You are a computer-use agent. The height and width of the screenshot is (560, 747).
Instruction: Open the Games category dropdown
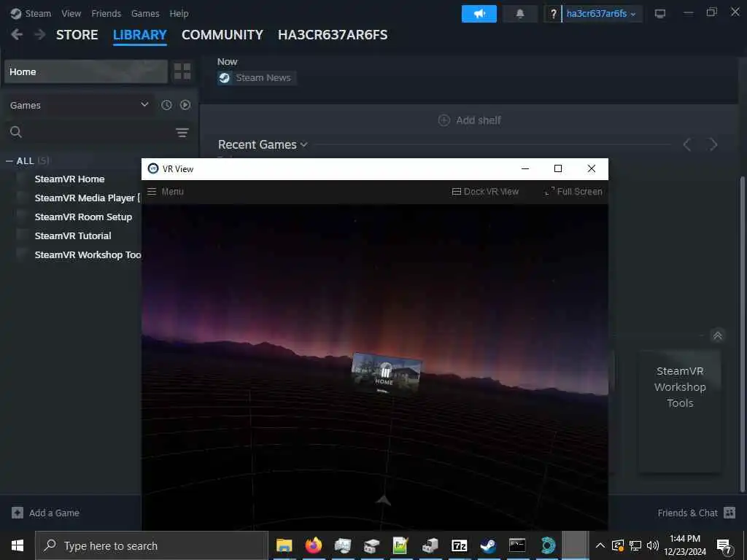pos(80,105)
